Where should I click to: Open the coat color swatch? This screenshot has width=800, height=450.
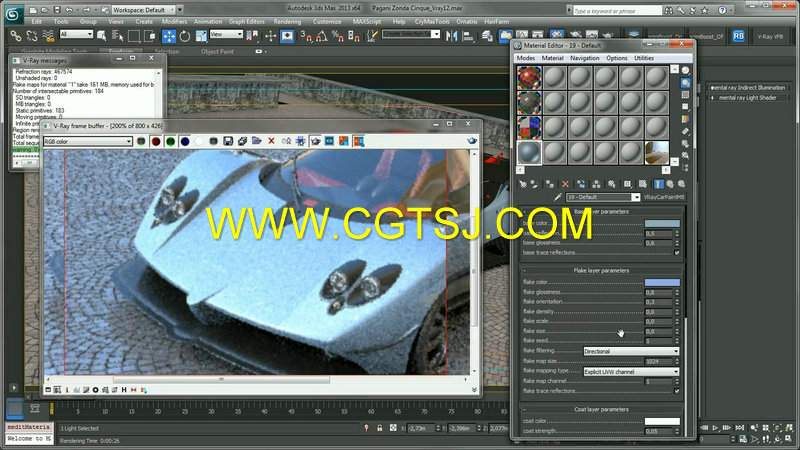click(x=662, y=421)
